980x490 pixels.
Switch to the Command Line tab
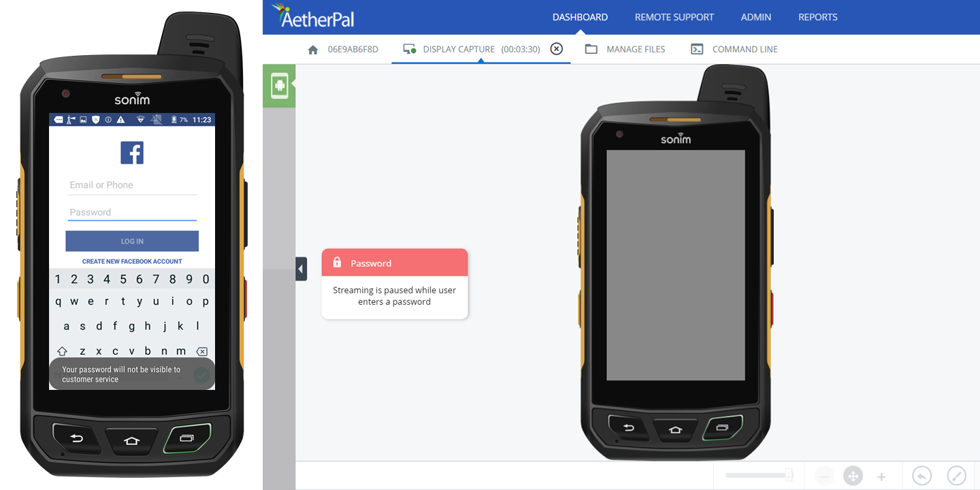point(745,49)
